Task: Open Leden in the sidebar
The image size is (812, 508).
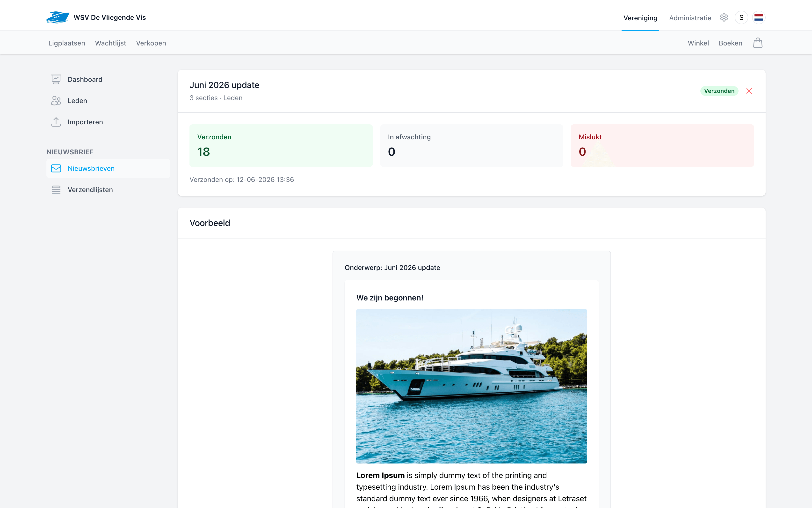Action: (108, 101)
